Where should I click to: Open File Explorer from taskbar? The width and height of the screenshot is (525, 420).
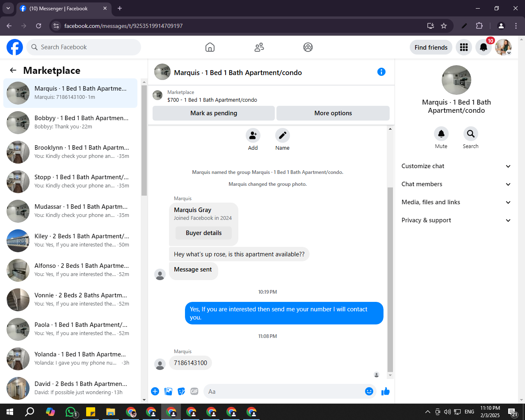click(x=110, y=412)
